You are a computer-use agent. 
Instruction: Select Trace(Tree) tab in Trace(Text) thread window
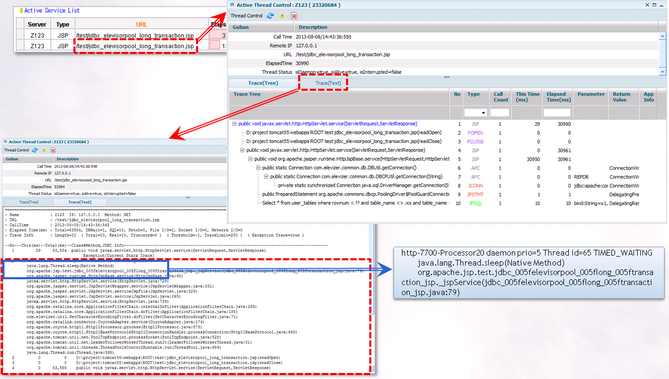pyautogui.click(x=29, y=202)
